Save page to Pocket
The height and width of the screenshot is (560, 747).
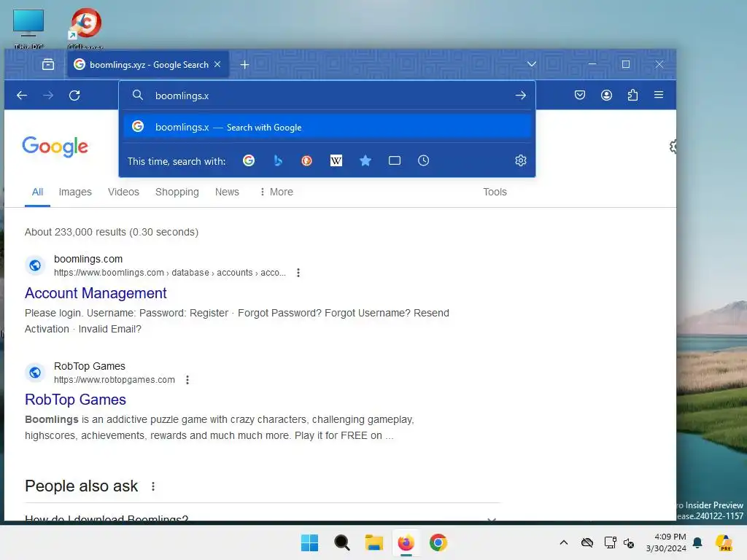(x=580, y=95)
